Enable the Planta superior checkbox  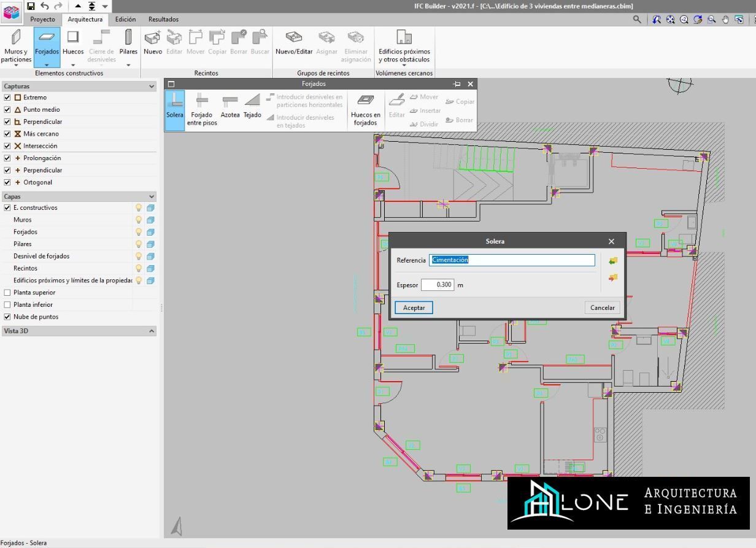click(7, 293)
